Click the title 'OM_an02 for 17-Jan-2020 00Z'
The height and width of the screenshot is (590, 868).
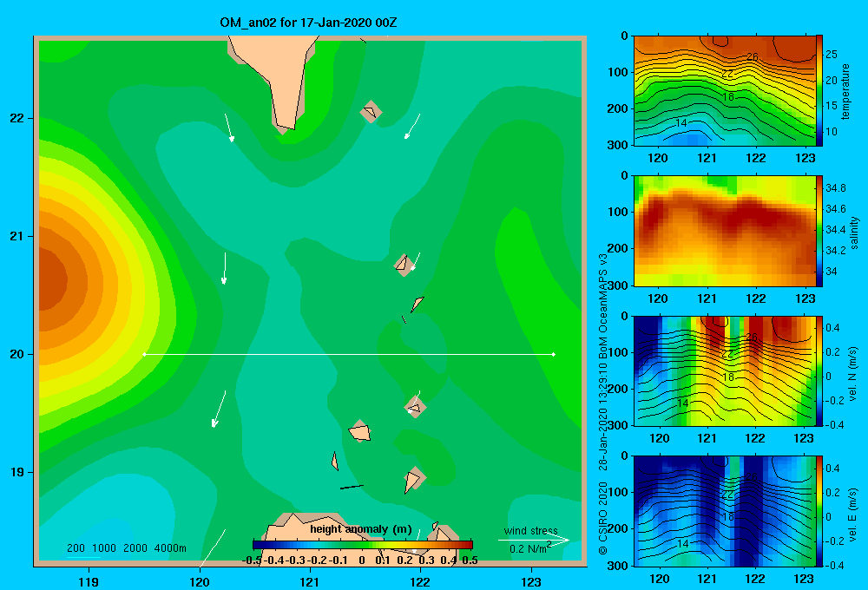point(308,23)
